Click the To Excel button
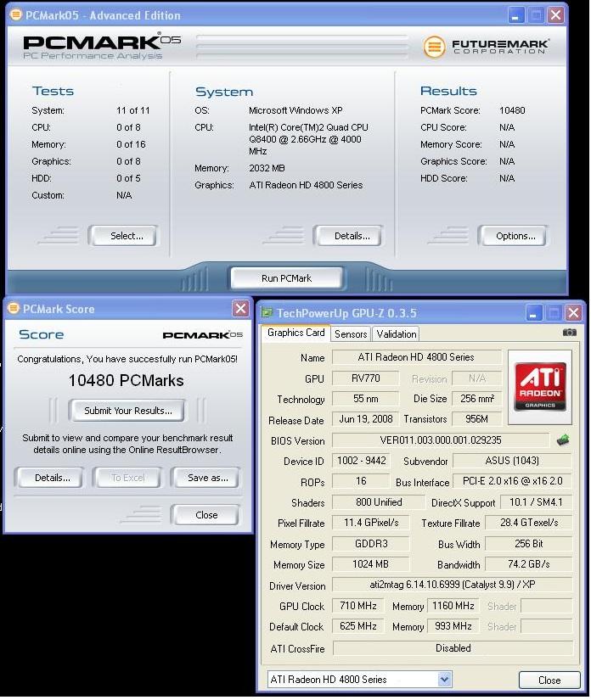591x700 pixels. coord(127,479)
